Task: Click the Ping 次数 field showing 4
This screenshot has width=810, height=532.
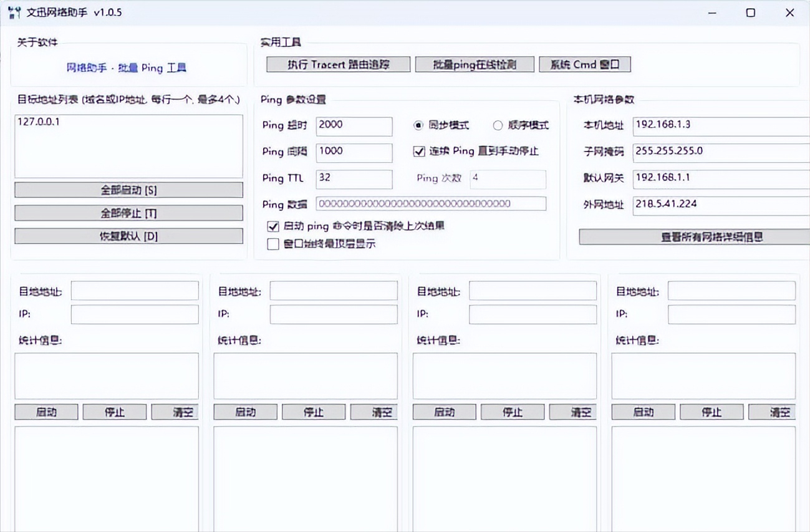Action: point(508,179)
